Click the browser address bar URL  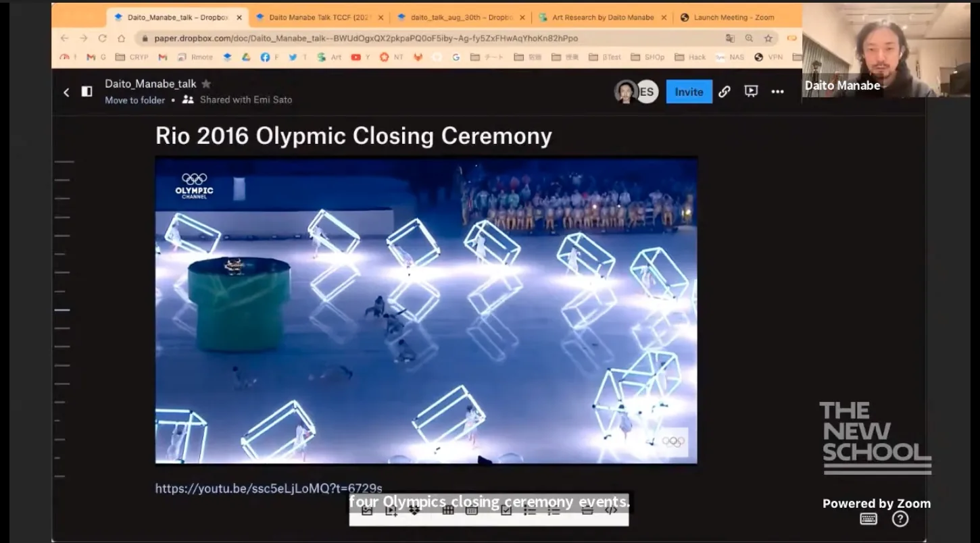[x=365, y=38]
